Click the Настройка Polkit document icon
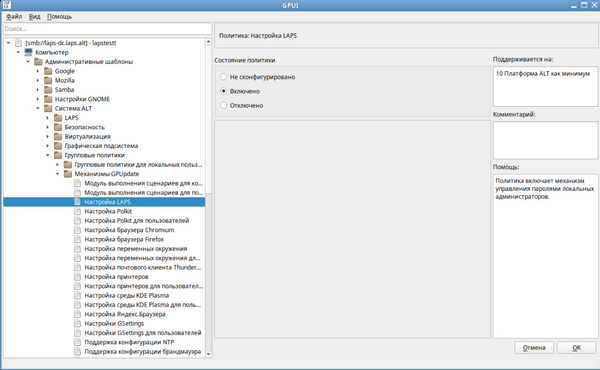The height and width of the screenshot is (370, 600). click(77, 211)
